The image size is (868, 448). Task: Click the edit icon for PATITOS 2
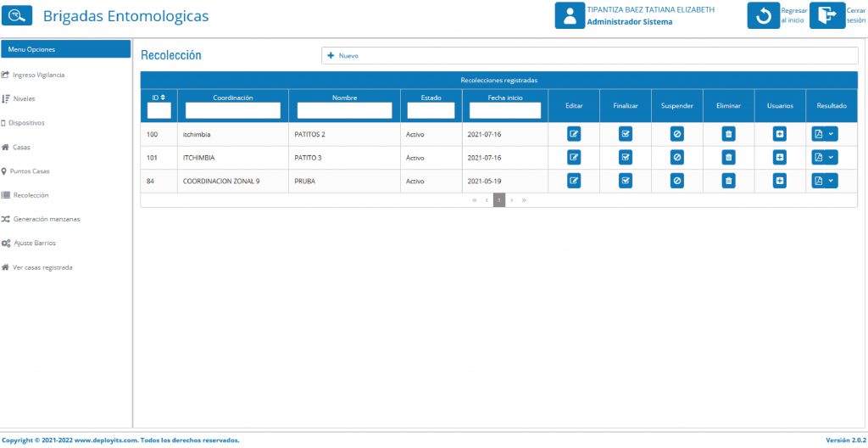[x=574, y=133]
